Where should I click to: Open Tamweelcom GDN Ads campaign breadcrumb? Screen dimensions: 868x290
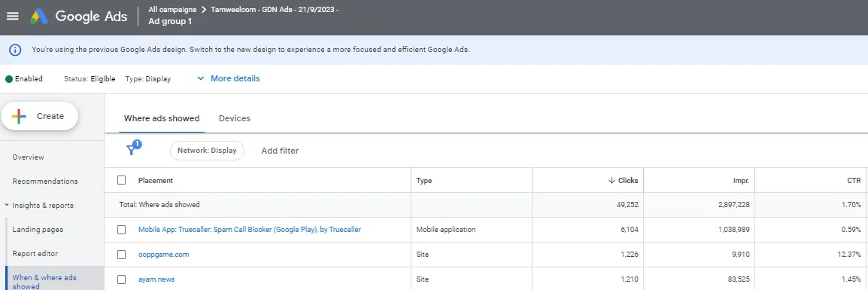(x=275, y=10)
